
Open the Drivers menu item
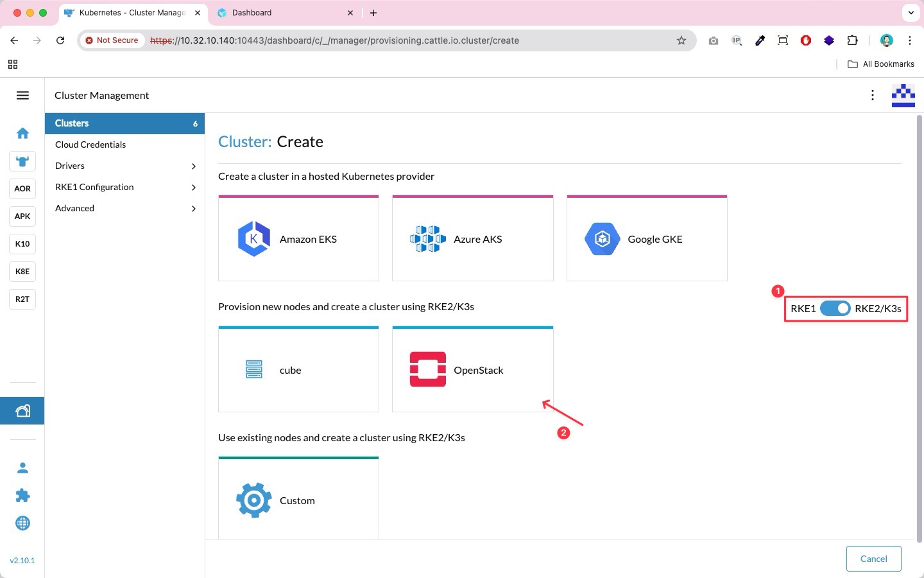[x=124, y=166]
